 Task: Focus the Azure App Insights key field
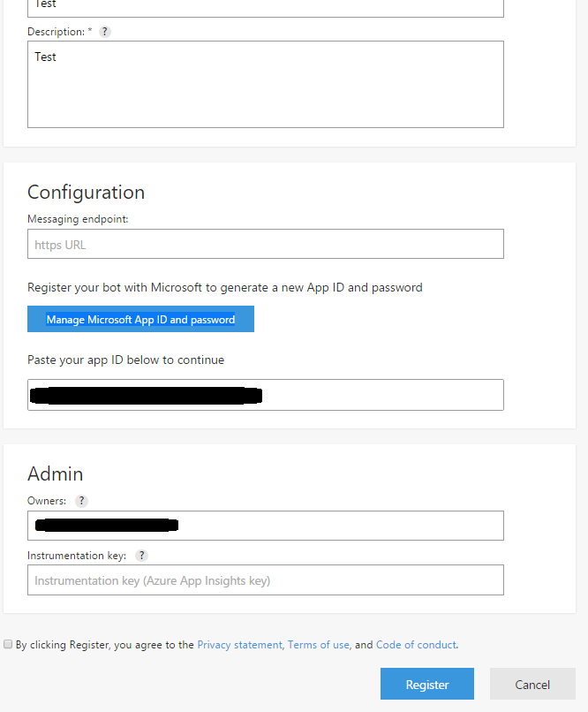(x=265, y=580)
